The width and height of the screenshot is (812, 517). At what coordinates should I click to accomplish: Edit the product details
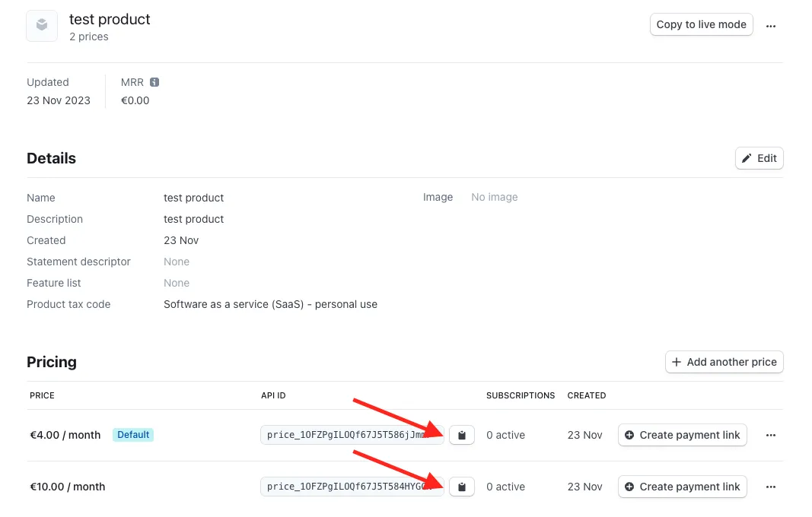pyautogui.click(x=759, y=158)
